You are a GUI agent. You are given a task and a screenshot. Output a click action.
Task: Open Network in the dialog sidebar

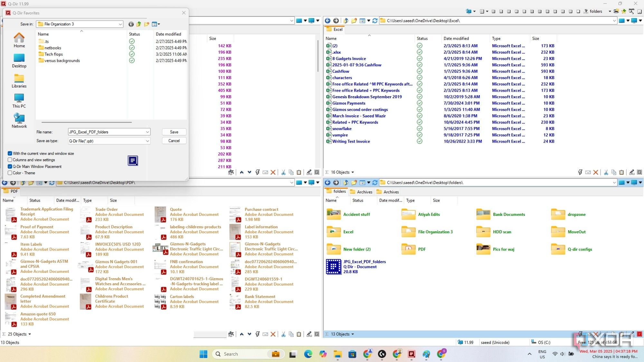coord(19,121)
